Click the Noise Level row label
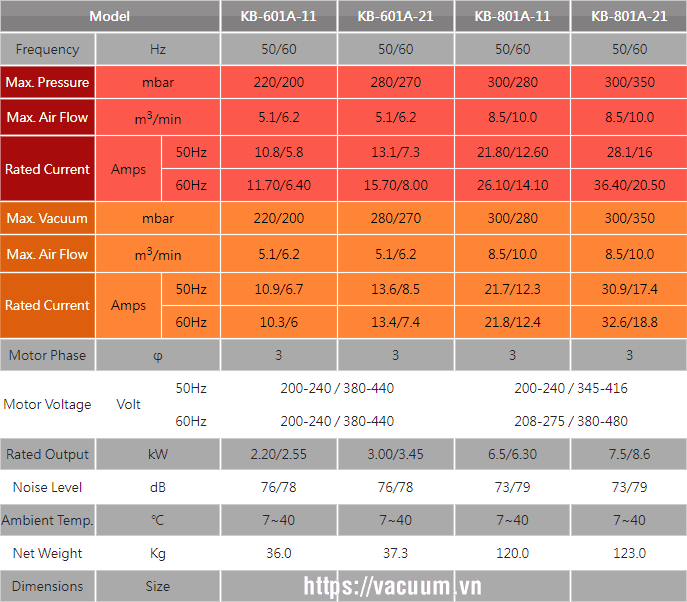687x602 pixels. (47, 487)
